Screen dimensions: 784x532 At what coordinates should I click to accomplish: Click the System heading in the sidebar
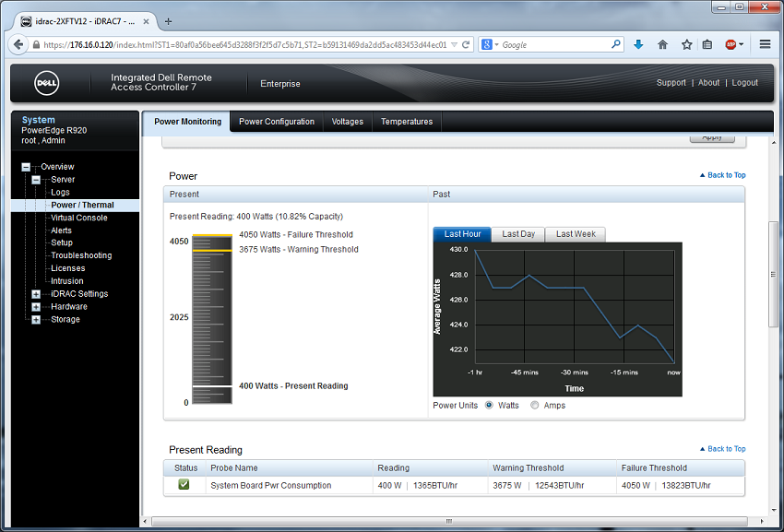[x=39, y=120]
